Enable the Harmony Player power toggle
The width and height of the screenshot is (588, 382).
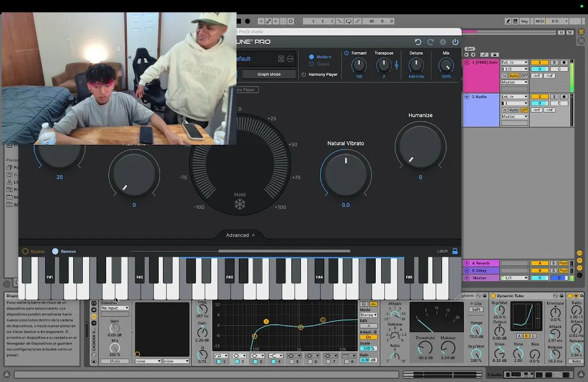click(304, 75)
